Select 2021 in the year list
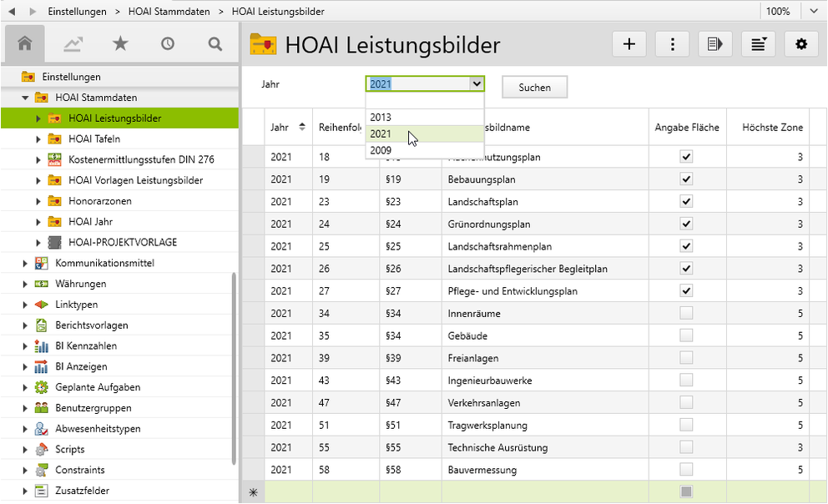This screenshot has height=504, width=828. pyautogui.click(x=425, y=134)
